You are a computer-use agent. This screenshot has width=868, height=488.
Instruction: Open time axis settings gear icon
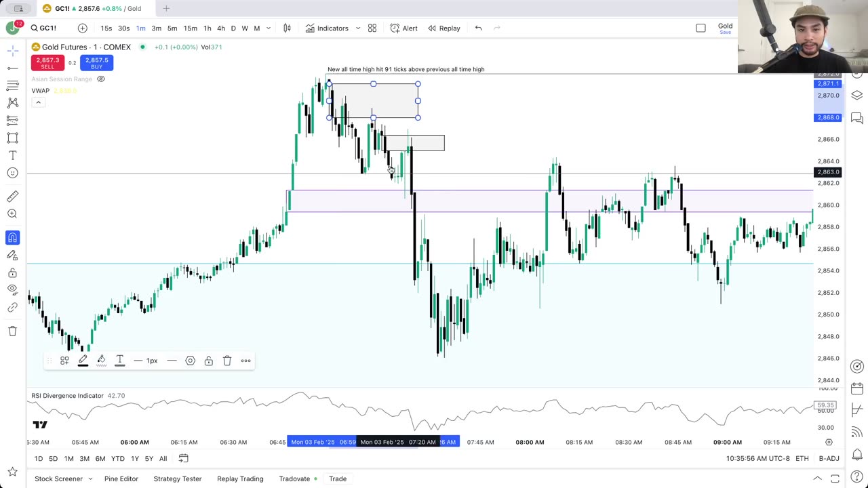pyautogui.click(x=829, y=442)
